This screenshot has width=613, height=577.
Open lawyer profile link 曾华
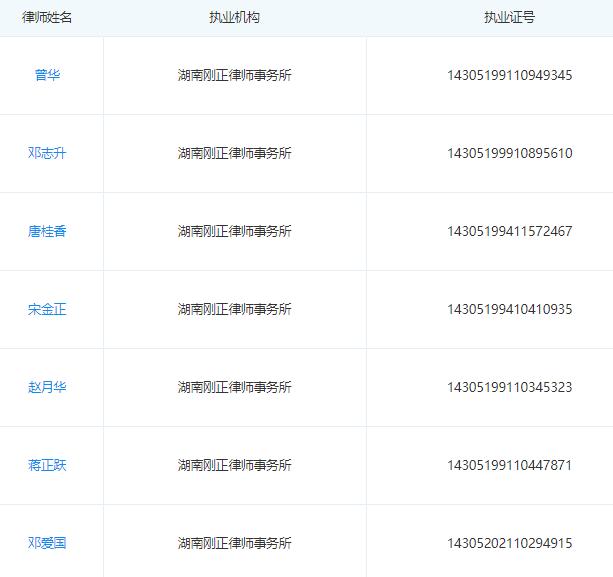click(x=47, y=75)
